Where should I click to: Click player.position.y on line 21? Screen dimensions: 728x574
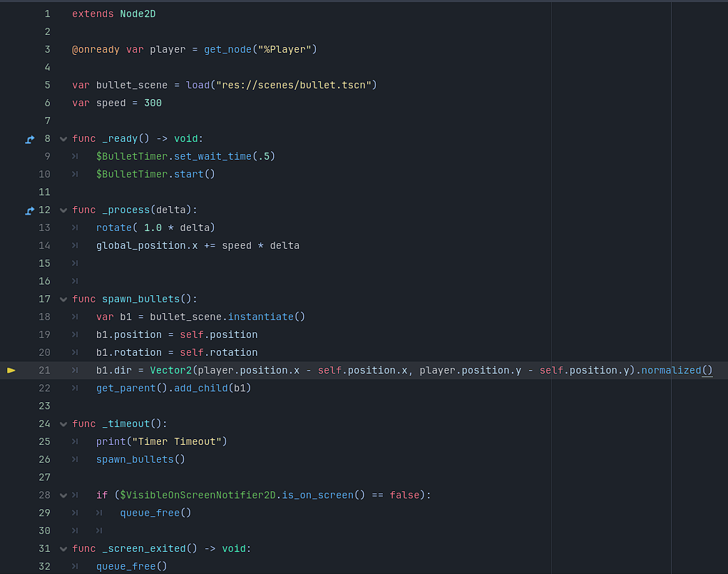click(x=471, y=370)
